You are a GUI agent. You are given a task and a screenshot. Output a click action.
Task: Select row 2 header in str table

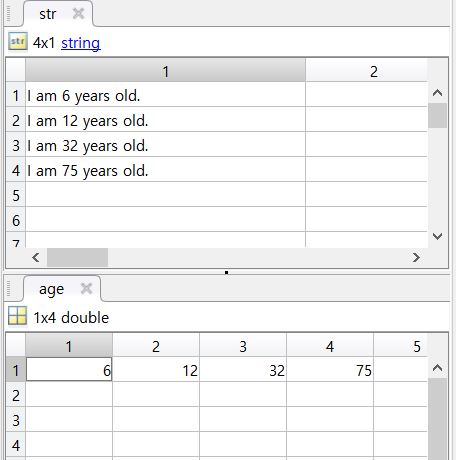pyautogui.click(x=16, y=120)
